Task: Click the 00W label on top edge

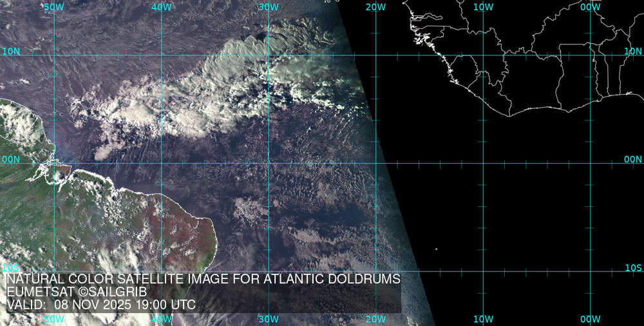Action: tap(590, 7)
